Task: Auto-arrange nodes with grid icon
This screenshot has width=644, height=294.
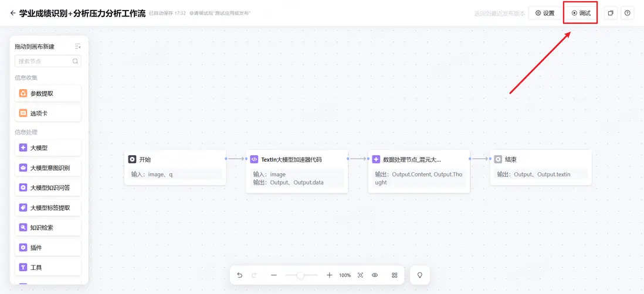Action: pos(395,275)
